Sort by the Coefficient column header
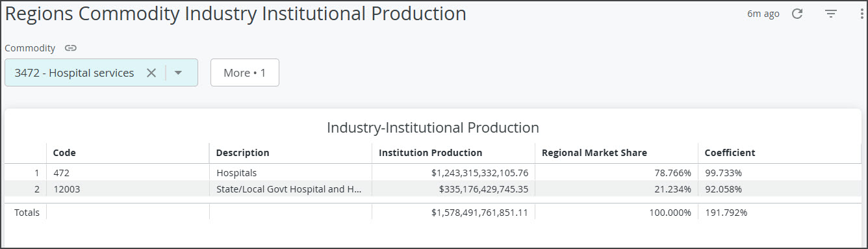Screen dimensions: 868x249 [730, 153]
